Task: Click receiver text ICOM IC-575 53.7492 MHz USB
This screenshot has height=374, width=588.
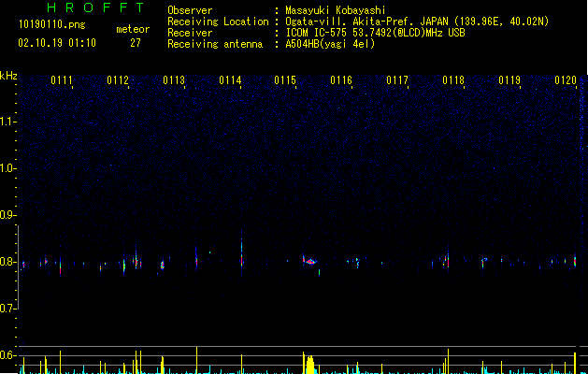Action: [x=375, y=33]
